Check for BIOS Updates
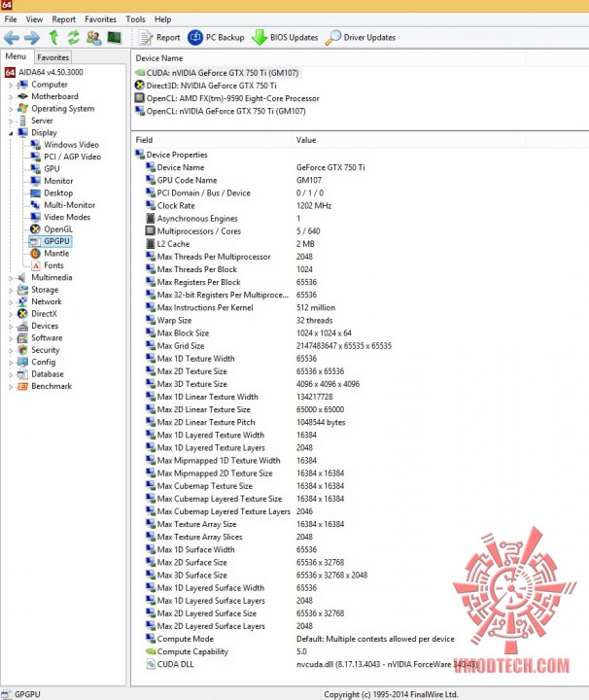The image size is (589, 700). 285,38
